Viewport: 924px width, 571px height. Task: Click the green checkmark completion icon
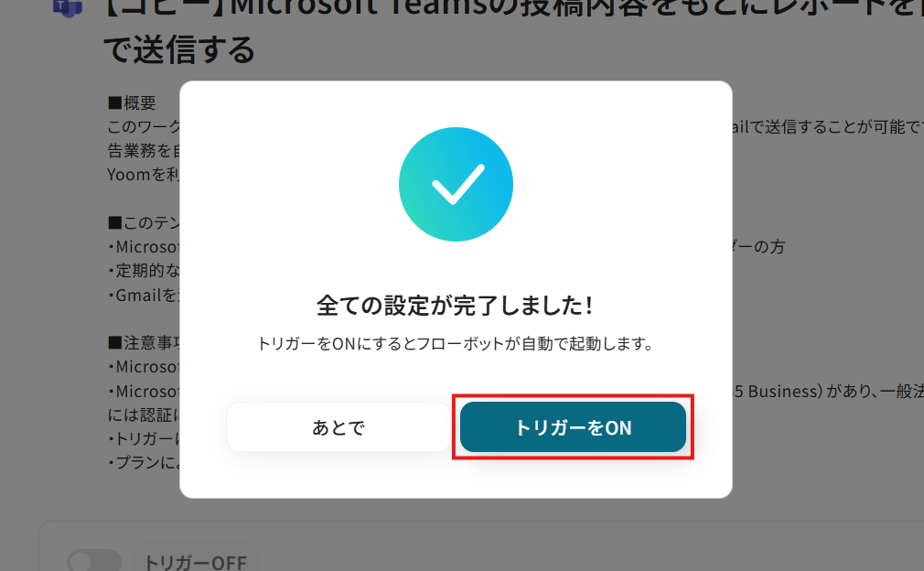tap(456, 185)
